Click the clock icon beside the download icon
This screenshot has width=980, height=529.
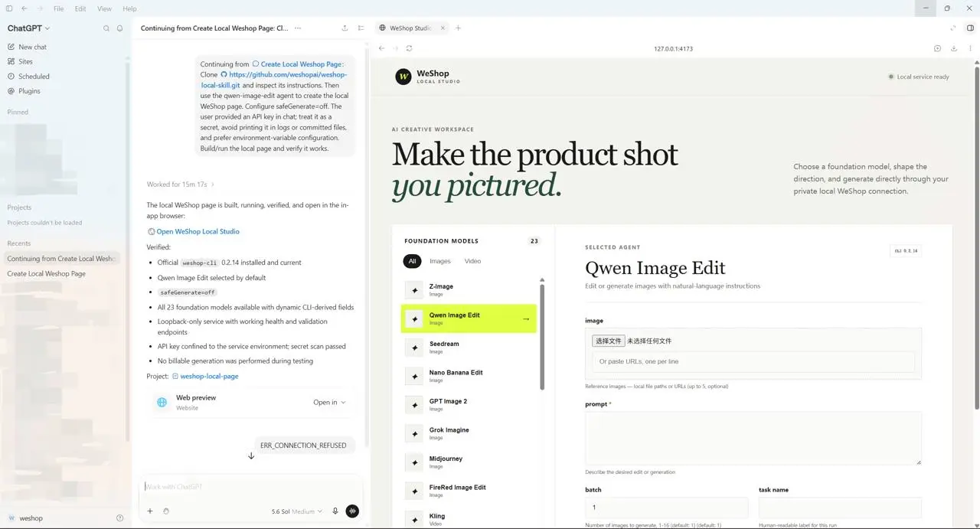coord(937,48)
